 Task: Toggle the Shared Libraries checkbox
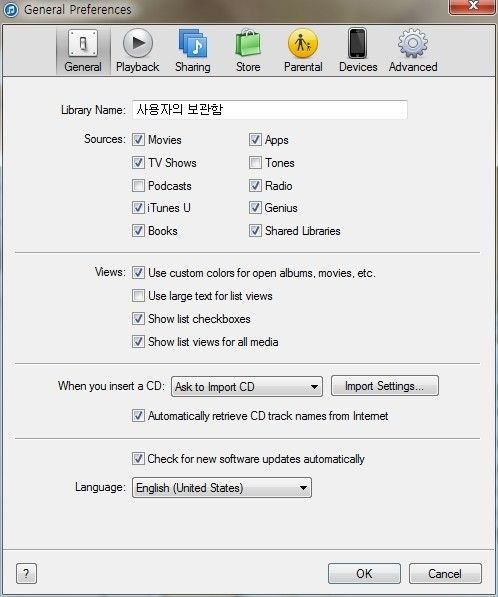tap(255, 231)
